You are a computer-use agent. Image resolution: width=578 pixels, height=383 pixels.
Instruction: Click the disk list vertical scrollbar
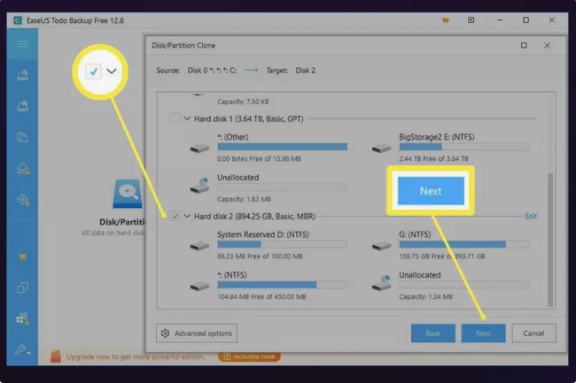pos(550,240)
